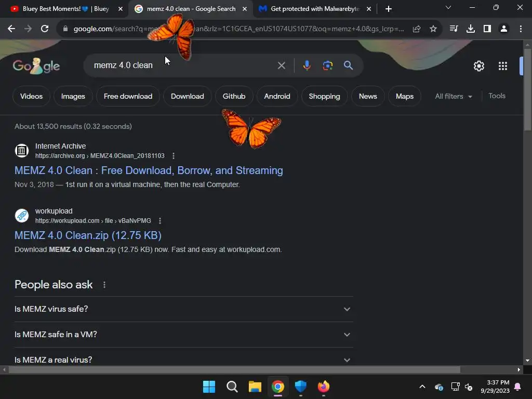Switch to the Malwarebytes tab
Image resolution: width=532 pixels, height=399 pixels.
click(314, 9)
